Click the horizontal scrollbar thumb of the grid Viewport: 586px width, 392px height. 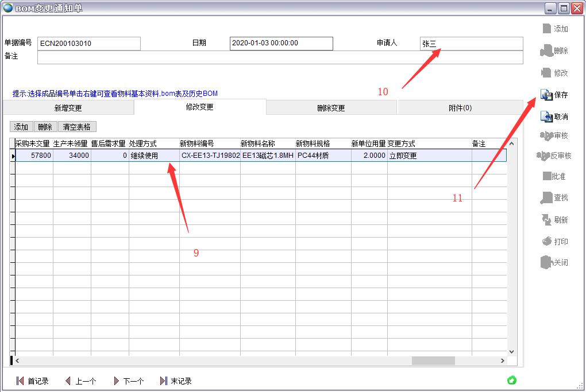click(x=433, y=360)
